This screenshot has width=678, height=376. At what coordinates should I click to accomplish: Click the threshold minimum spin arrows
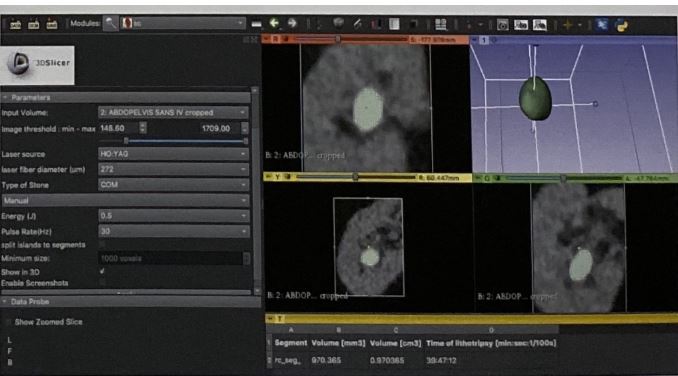[143, 128]
